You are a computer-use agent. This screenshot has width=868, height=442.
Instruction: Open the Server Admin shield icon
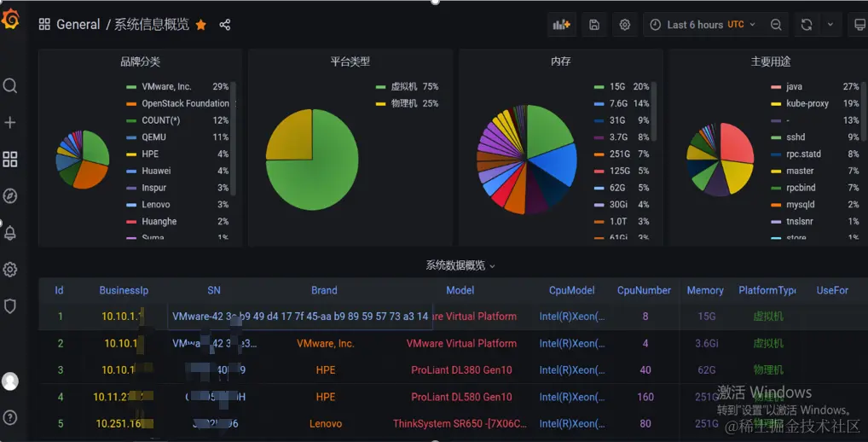coord(10,305)
